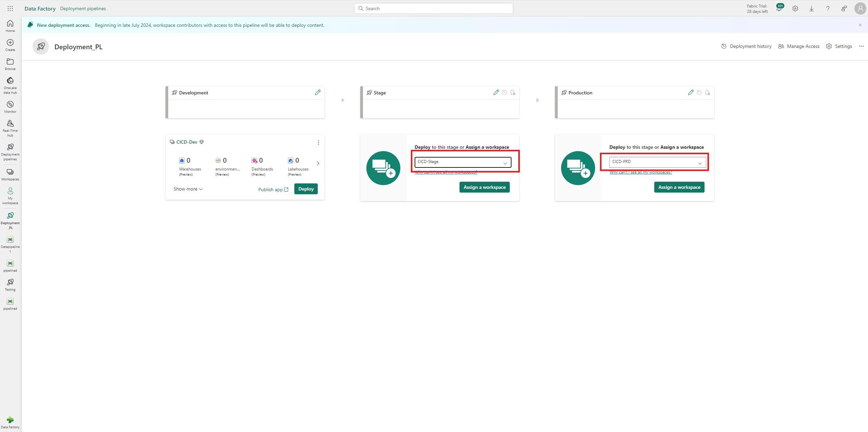The image size is (868, 432).
Task: Open Settings from top right toolbar
Action: pyautogui.click(x=839, y=47)
